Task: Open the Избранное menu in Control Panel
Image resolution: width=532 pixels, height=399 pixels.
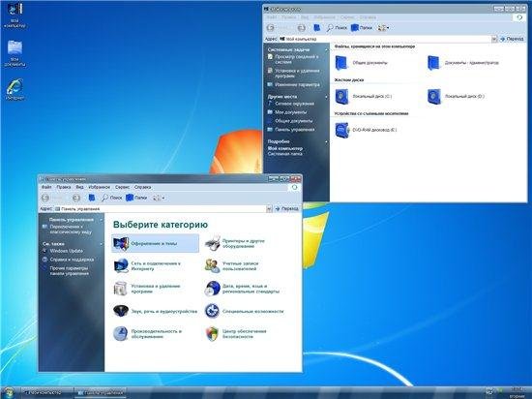Action: tap(99, 187)
